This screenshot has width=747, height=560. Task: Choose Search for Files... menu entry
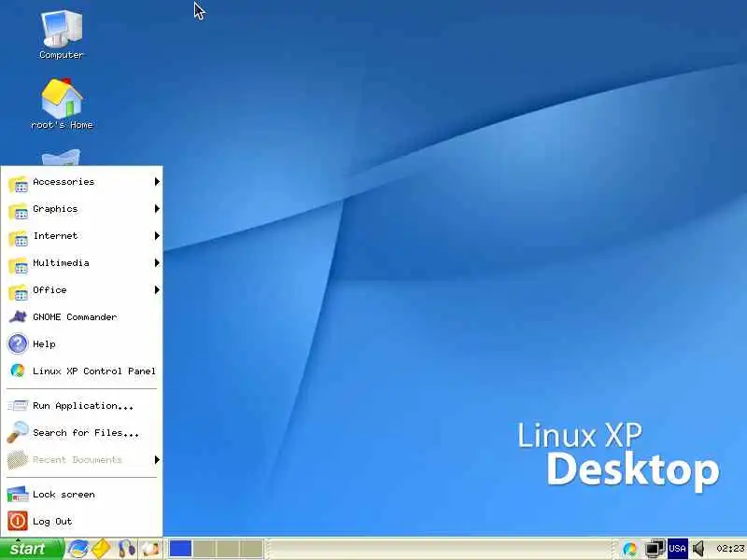pos(82,433)
